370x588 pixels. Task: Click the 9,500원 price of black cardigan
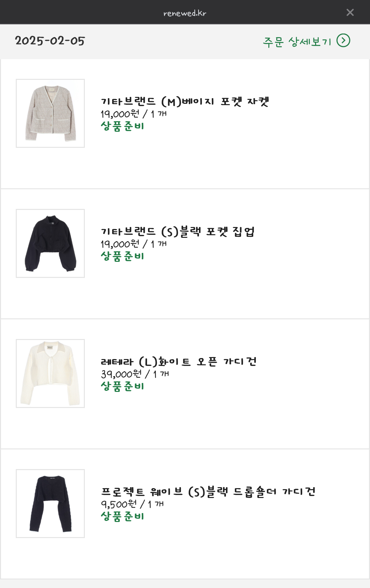point(118,504)
